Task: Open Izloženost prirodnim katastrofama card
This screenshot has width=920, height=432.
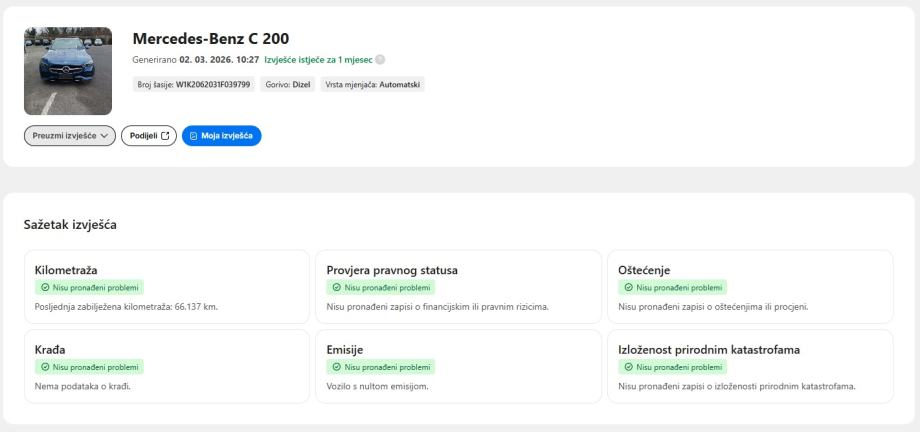Action: [750, 366]
